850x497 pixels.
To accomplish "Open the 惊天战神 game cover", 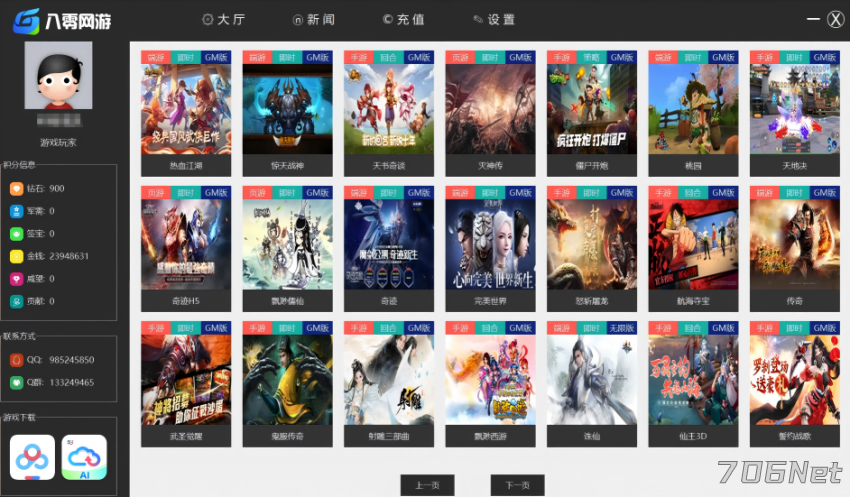I will point(287,109).
